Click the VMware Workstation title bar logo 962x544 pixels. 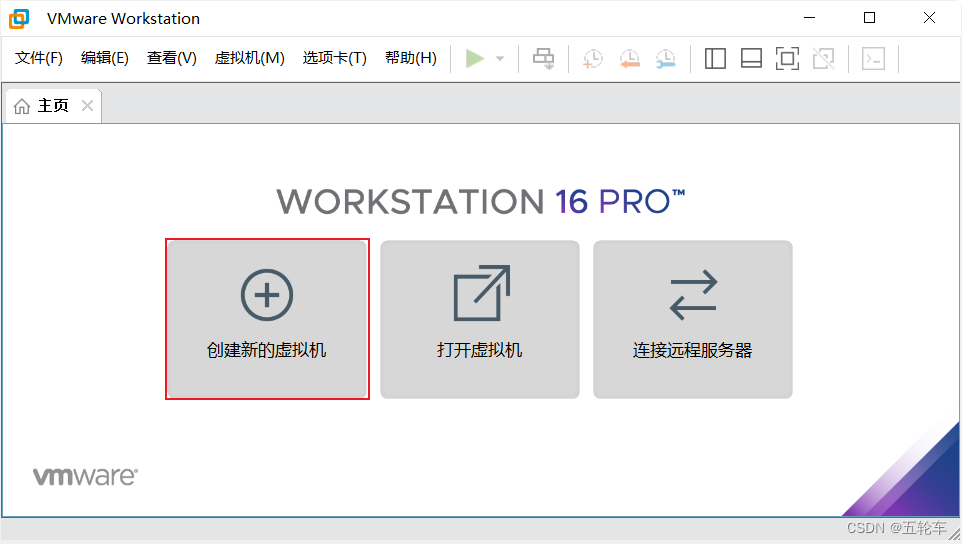click(x=19, y=18)
